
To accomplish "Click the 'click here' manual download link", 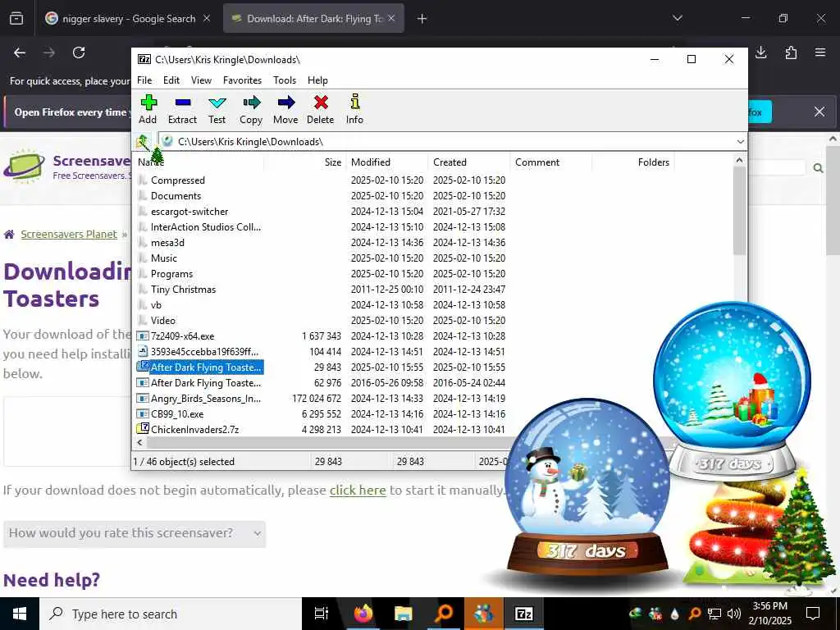I will (358, 491).
